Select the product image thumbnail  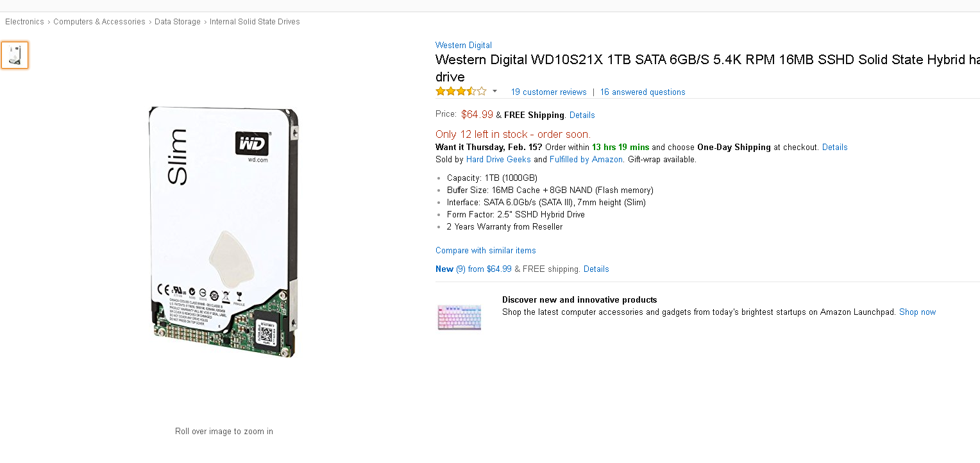(x=15, y=55)
